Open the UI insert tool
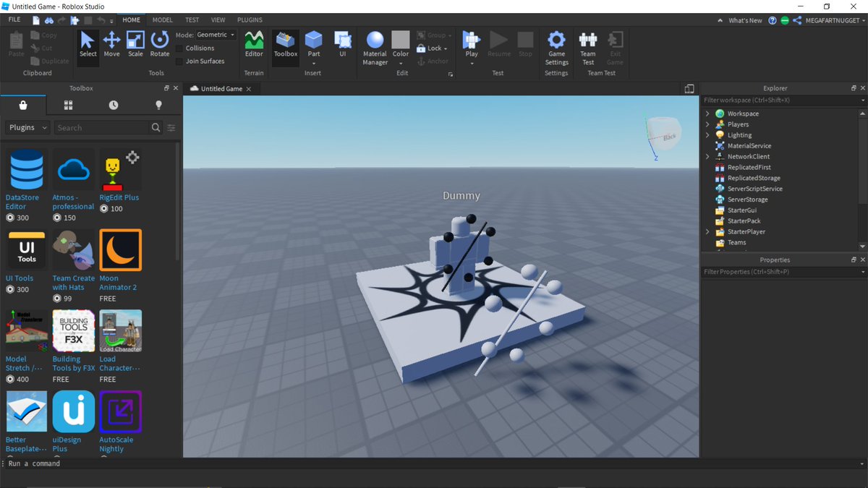Image resolution: width=868 pixels, height=488 pixels. coord(343,43)
